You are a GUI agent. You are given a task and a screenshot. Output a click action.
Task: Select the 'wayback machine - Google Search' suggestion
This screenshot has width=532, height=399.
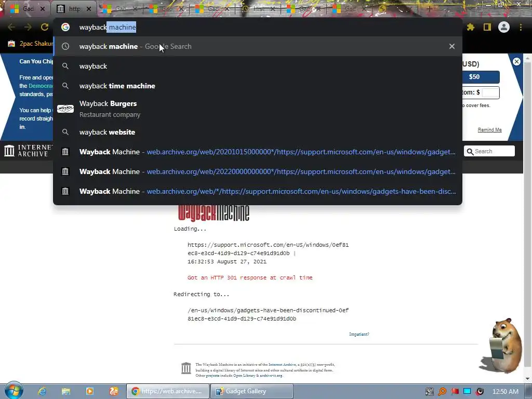[x=258, y=46]
